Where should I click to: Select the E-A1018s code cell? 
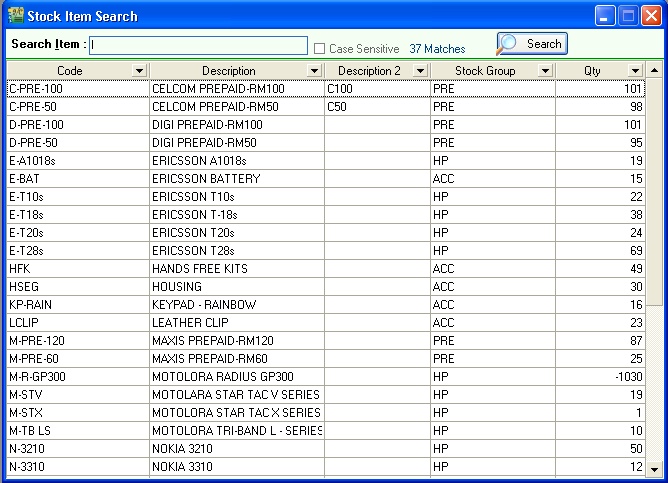click(78, 161)
